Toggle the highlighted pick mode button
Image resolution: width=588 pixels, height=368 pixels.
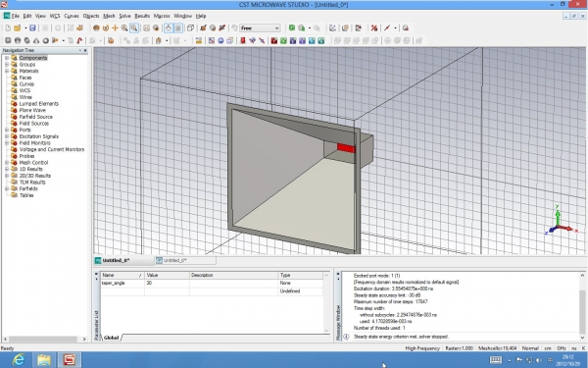coord(169,28)
